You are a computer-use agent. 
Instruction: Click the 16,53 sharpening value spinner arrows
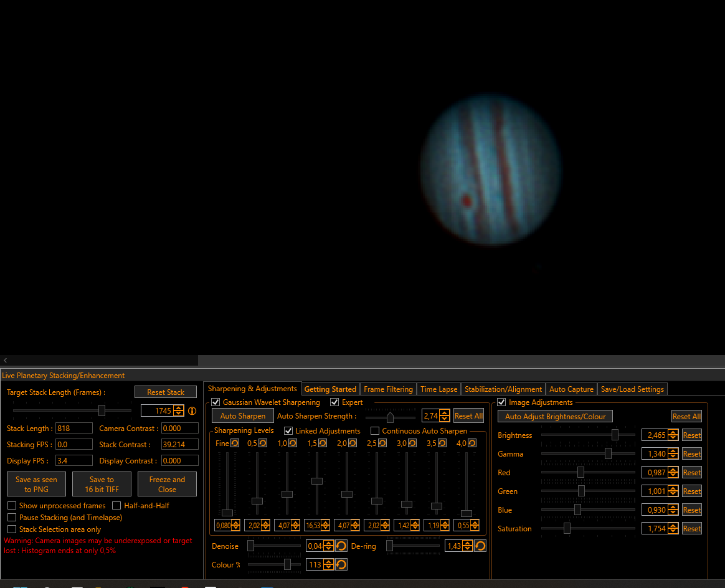(325, 526)
